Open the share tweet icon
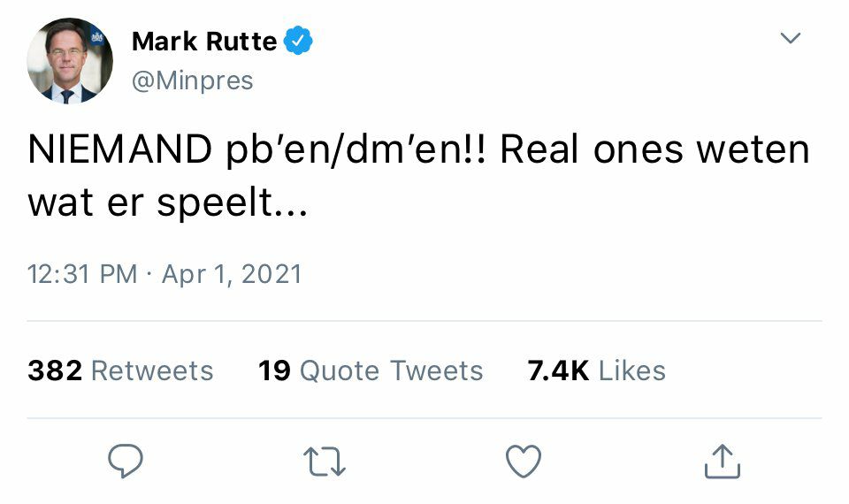The image size is (849, 504). pos(722,461)
